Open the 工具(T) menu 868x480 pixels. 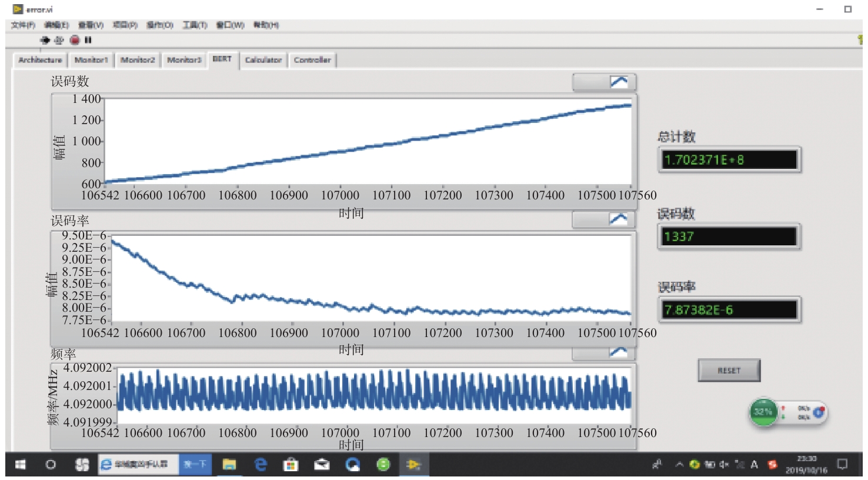coord(195,25)
